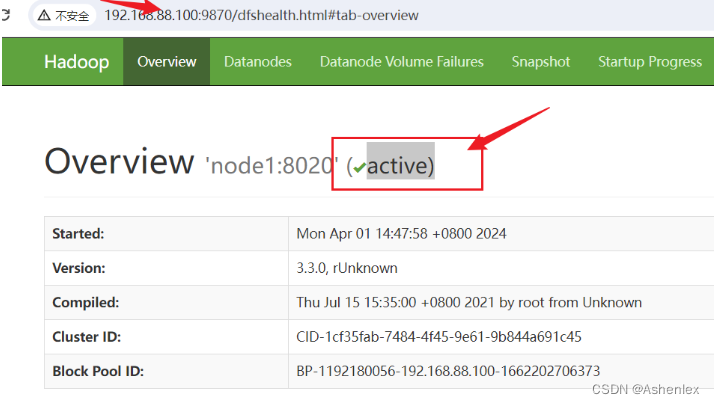Open the Overview tab
The width and height of the screenshot is (715, 404).
(x=166, y=62)
